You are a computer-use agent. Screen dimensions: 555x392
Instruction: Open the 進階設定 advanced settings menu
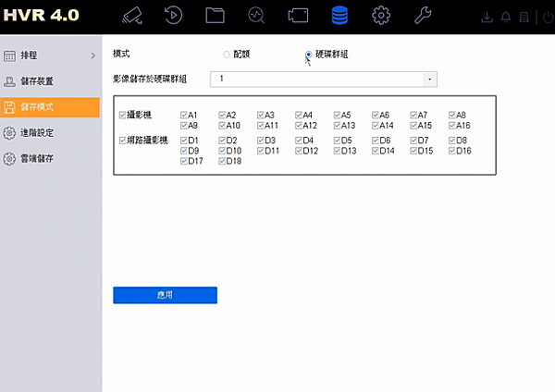click(50, 133)
